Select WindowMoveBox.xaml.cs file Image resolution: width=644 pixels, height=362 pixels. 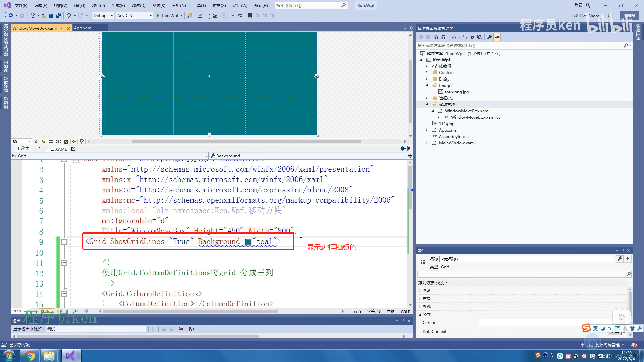click(475, 117)
